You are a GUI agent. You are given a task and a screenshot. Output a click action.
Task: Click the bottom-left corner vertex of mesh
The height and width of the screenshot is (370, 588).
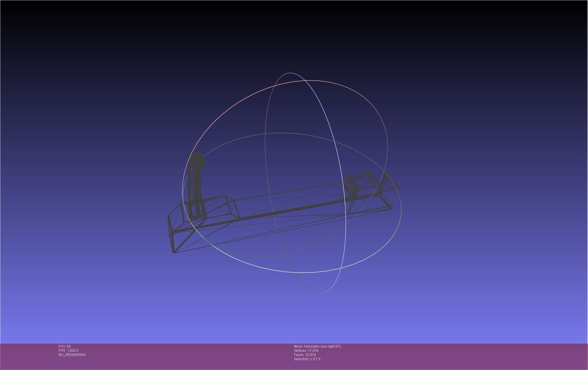(174, 252)
